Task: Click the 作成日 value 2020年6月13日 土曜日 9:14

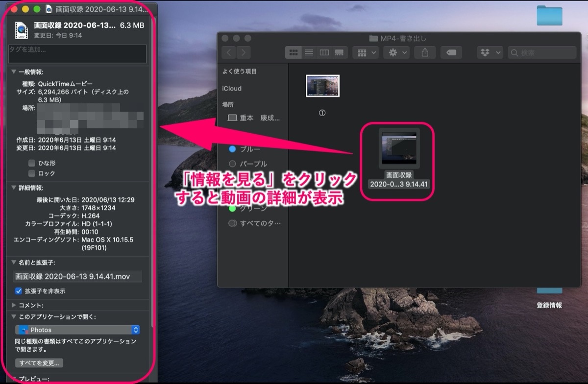Action: [77, 140]
